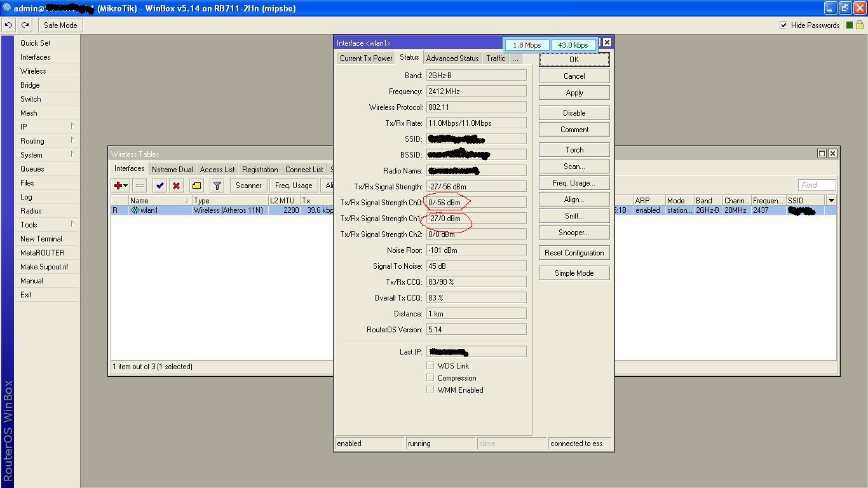This screenshot has height=488, width=868.
Task: Click the Scanner button in Wireless Tables
Action: [x=248, y=186]
